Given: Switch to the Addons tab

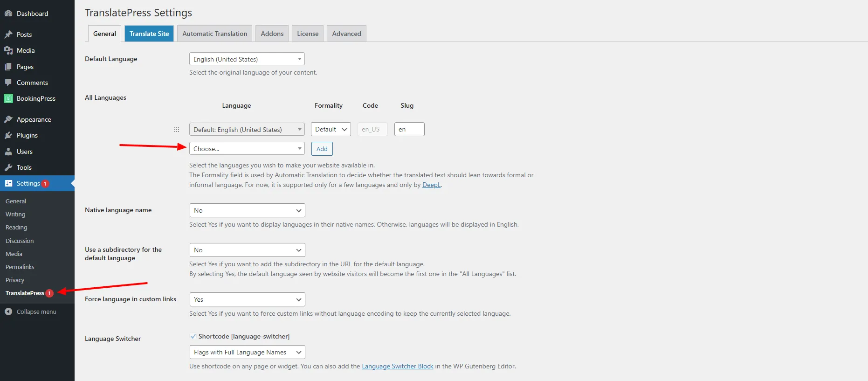Looking at the screenshot, I should point(272,34).
